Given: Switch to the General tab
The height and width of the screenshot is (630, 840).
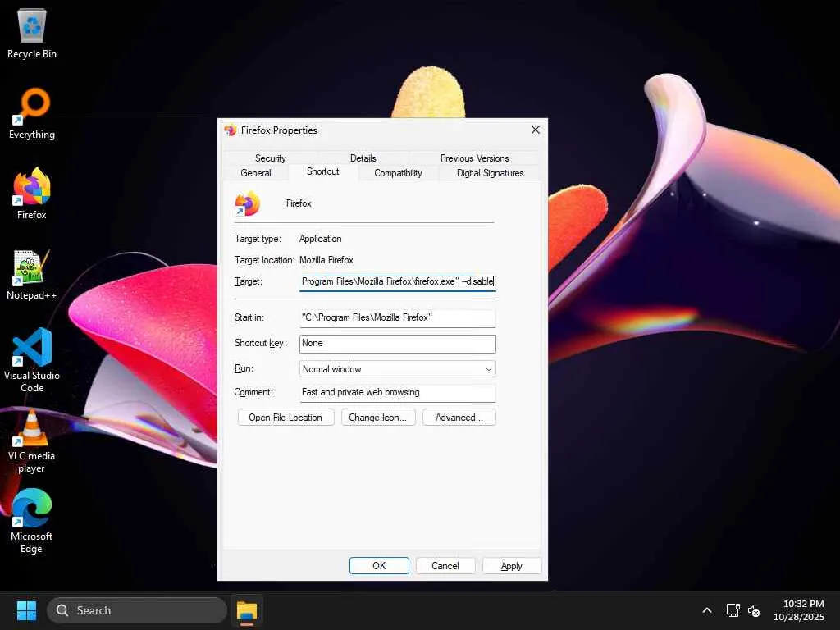Looking at the screenshot, I should 256,173.
